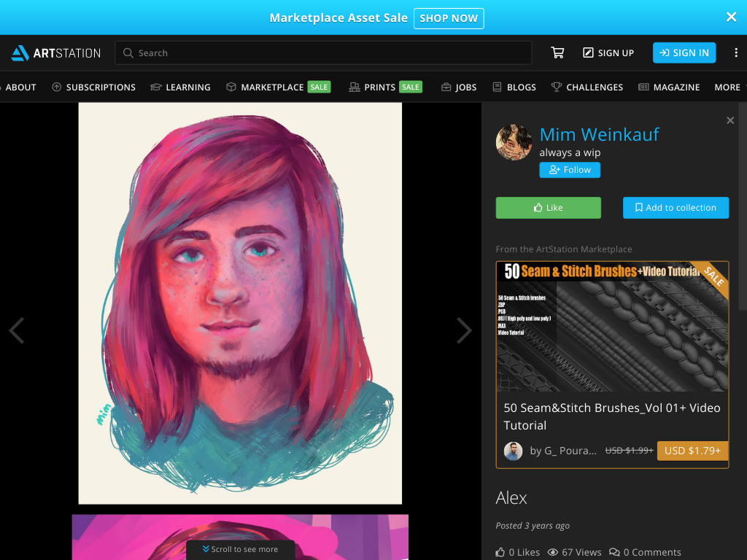Click the 'Posted 3 years ago' text
Screen dimensions: 747x560
pos(533,526)
